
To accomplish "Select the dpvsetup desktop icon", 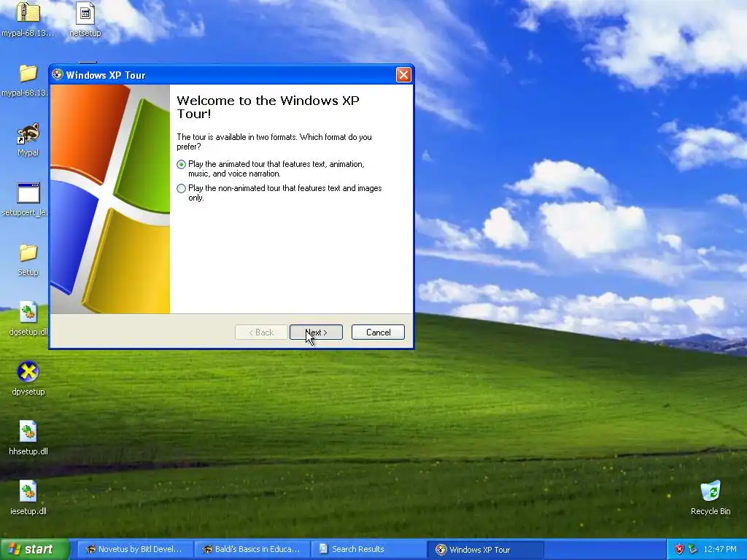I will [28, 378].
